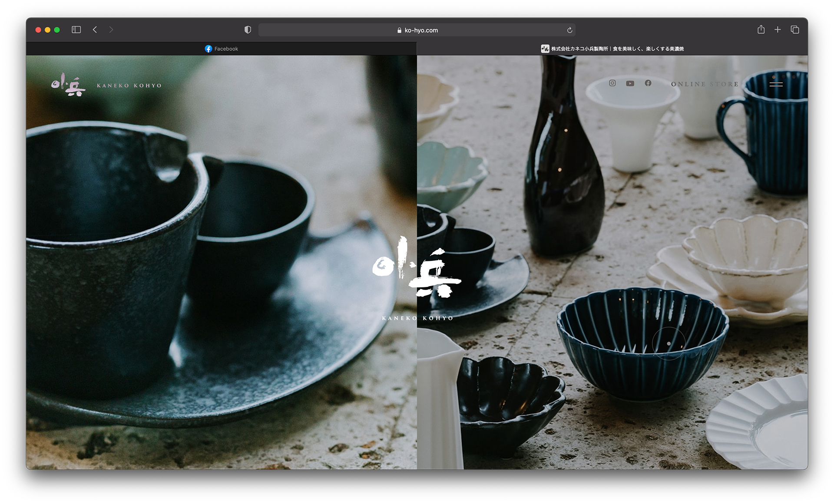The image size is (834, 504).
Task: Toggle the Safari sidebar
Action: pyautogui.click(x=76, y=30)
